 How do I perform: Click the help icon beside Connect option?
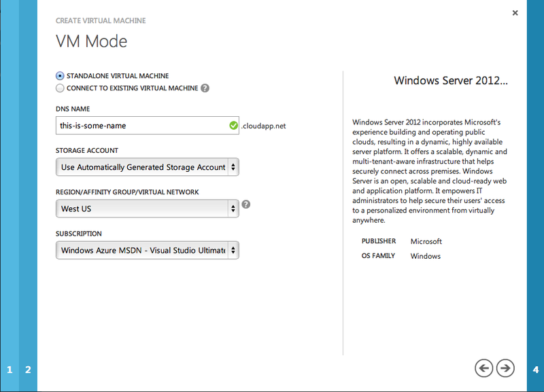pos(205,88)
